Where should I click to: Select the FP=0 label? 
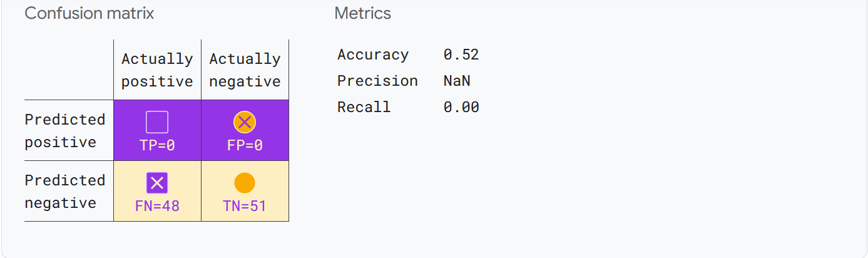coord(245,145)
